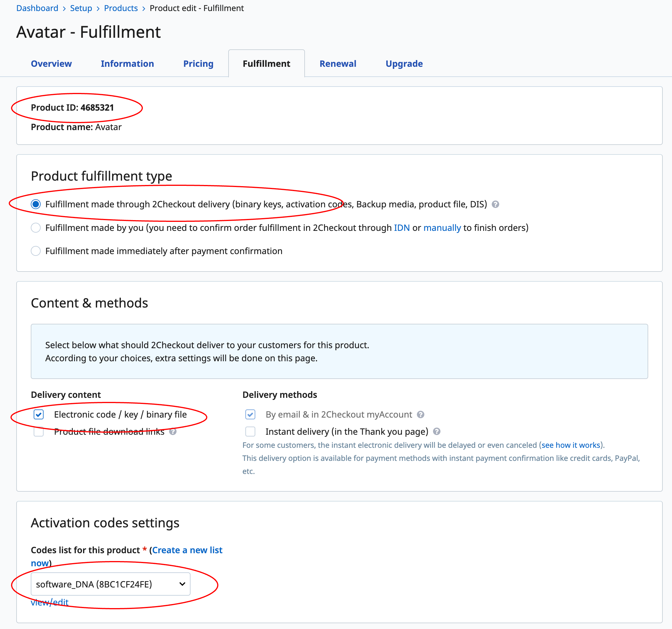Enable Product file download links checkbox
Screen dimensions: 672x629
(x=39, y=432)
